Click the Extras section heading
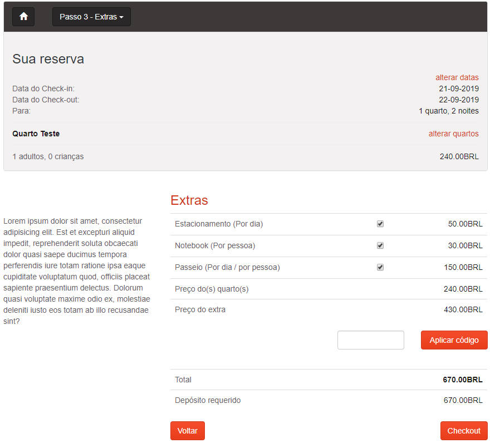Screen dimensions: 490x448 189,200
